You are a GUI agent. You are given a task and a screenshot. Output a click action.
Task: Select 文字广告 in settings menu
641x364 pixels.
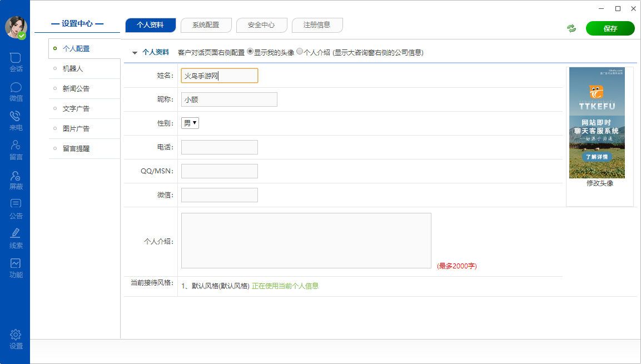tap(84, 109)
